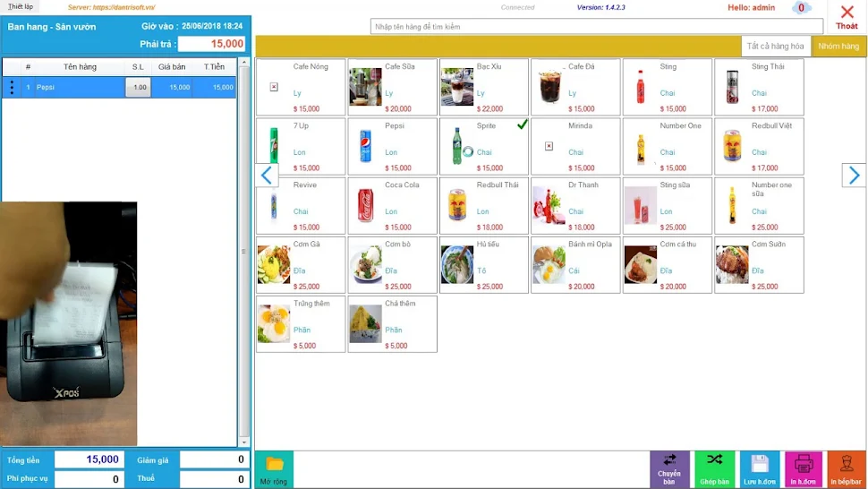Click the printer video thumbnail

[69, 323]
